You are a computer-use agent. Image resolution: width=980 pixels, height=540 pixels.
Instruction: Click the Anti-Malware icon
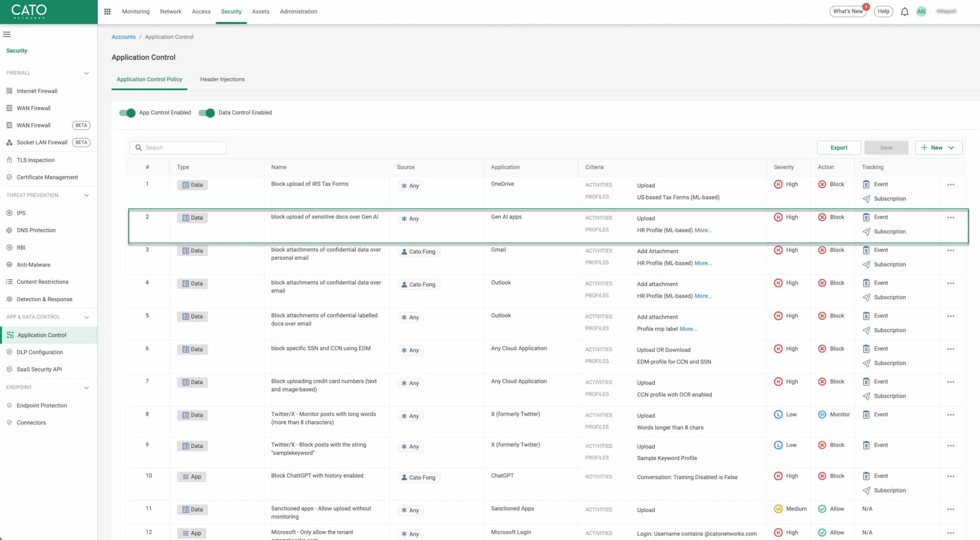pyautogui.click(x=9, y=265)
